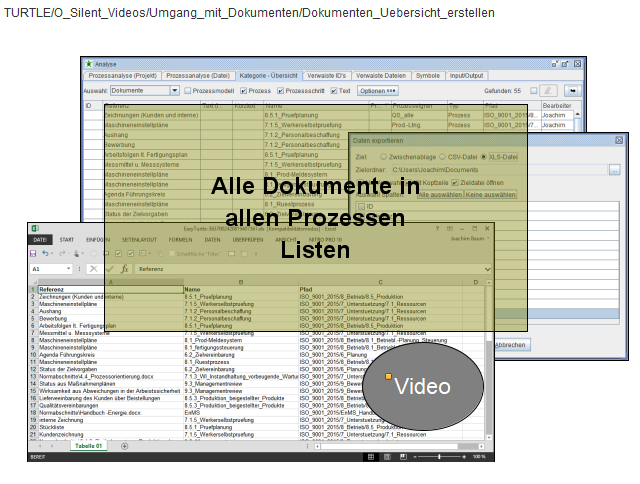640x484 pixels.
Task: Click the Excel Redo icon
Action: pos(62,253)
